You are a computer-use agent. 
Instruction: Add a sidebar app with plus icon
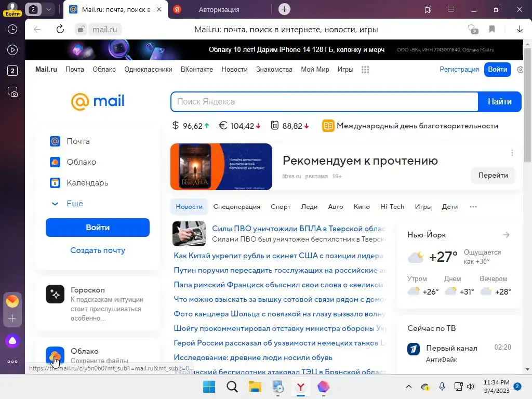tap(12, 318)
